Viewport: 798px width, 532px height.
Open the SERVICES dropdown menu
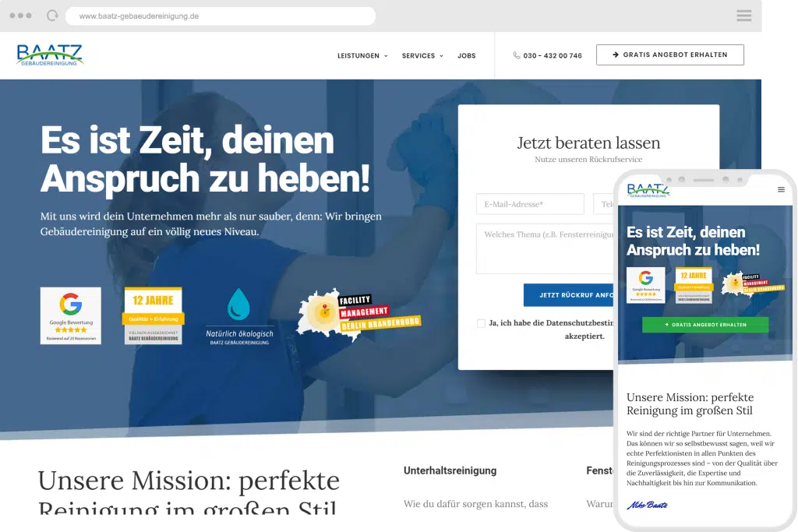click(x=421, y=55)
